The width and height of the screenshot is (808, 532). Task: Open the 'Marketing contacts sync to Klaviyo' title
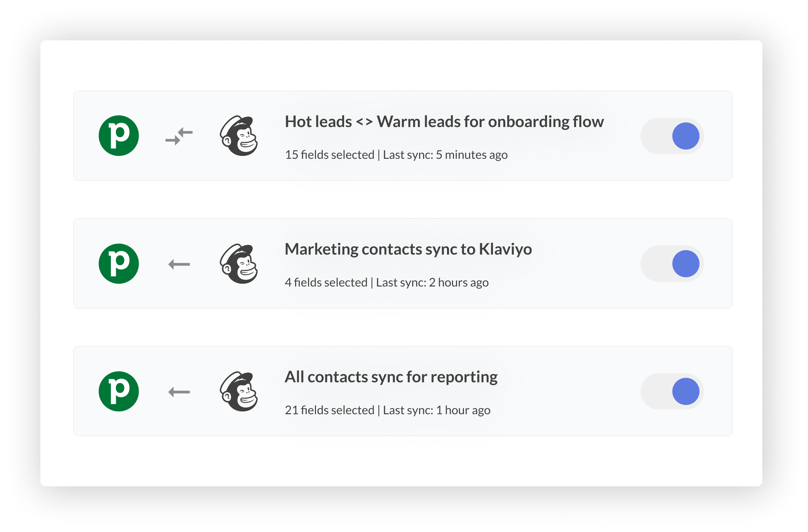[408, 249]
